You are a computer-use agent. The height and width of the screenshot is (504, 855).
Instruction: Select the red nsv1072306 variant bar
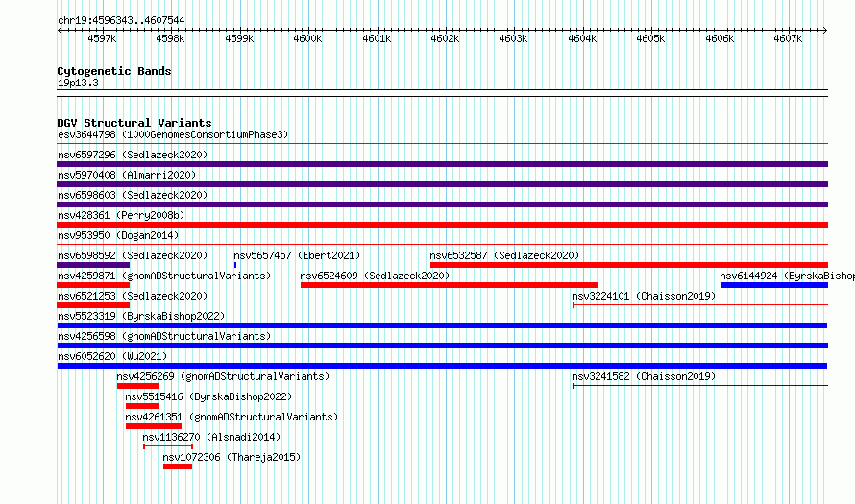177,467
